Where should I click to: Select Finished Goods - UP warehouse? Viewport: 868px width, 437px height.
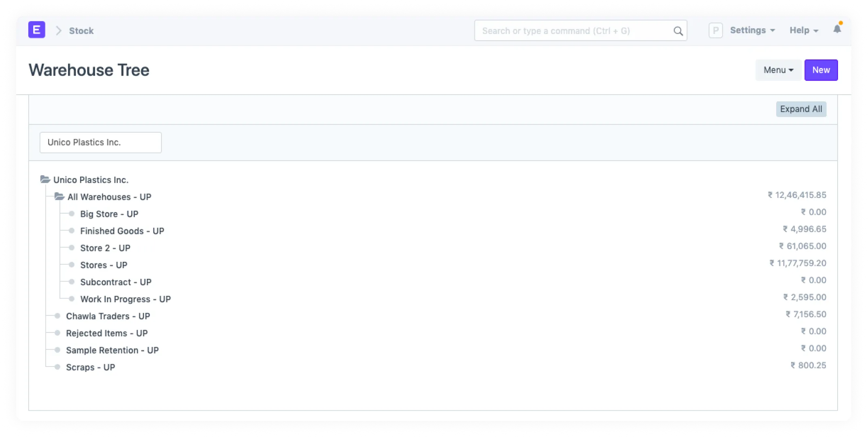tap(122, 231)
